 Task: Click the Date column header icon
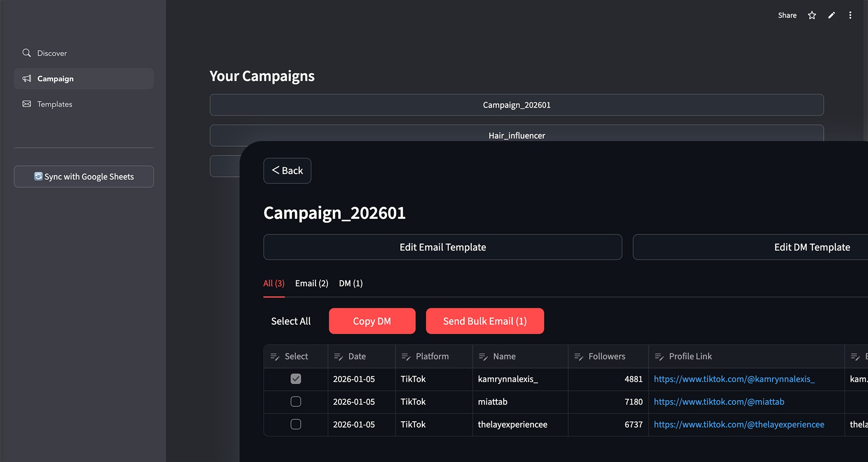(338, 357)
